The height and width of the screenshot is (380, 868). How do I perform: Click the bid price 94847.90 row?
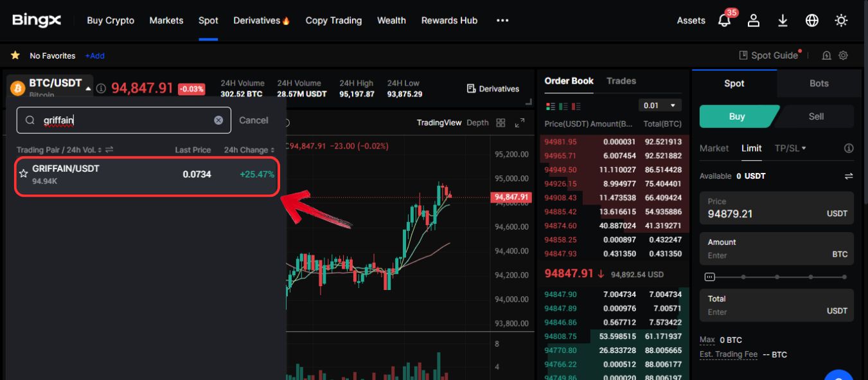pyautogui.click(x=613, y=294)
